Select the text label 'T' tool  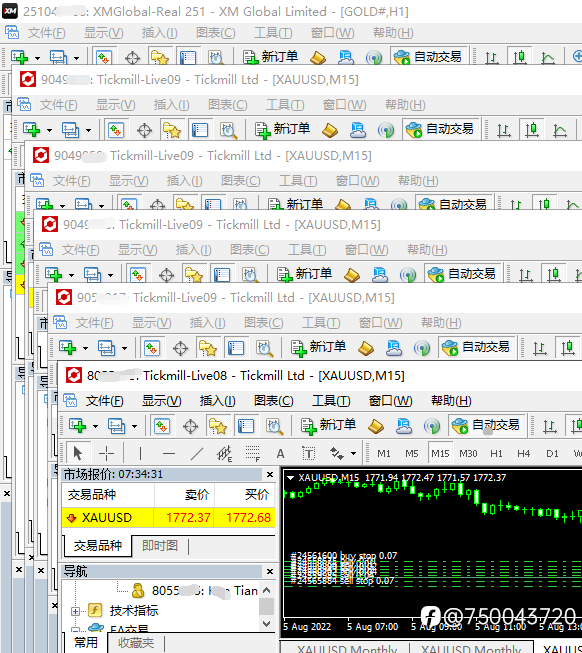click(308, 454)
